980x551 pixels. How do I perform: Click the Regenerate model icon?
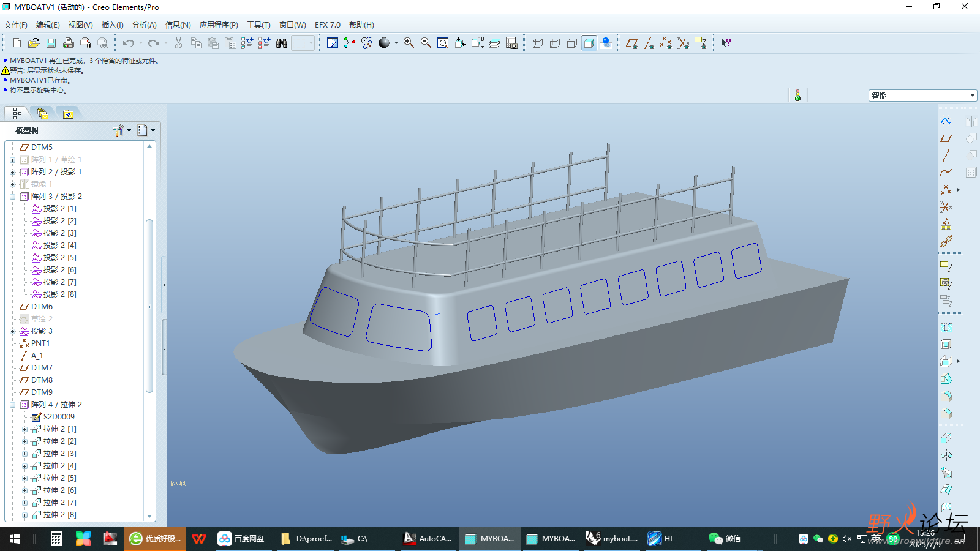tap(247, 43)
